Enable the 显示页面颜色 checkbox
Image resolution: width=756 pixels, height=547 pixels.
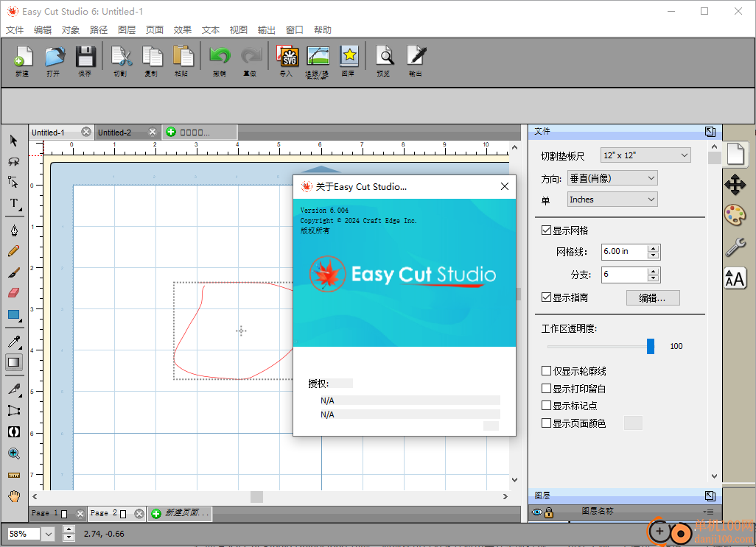tap(546, 423)
